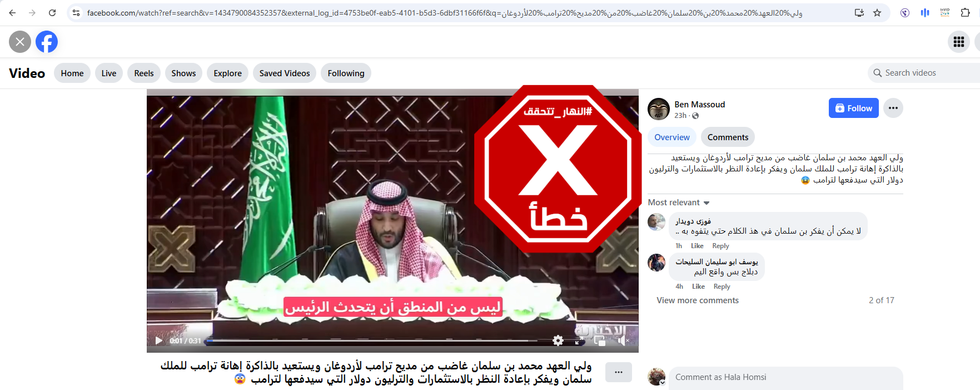The image size is (980, 390).
Task: Seek on the video progress bar
Action: [371, 340]
